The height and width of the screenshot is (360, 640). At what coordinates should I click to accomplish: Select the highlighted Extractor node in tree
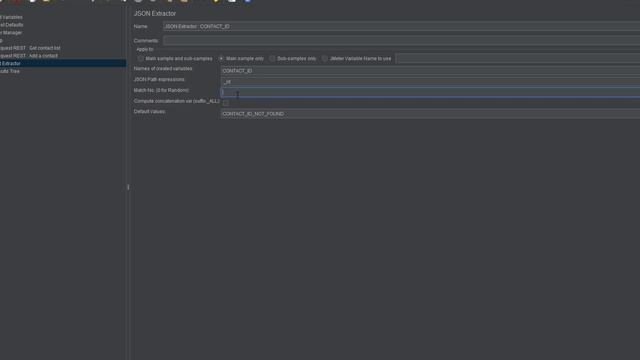(63, 63)
